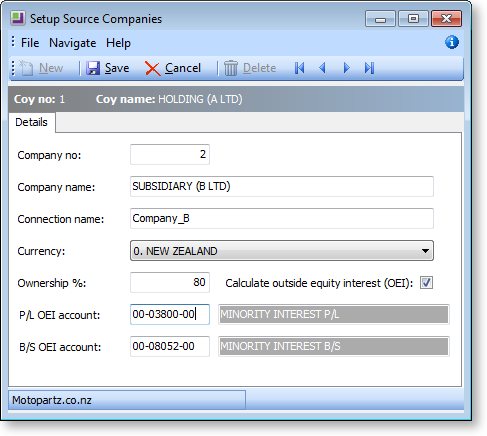This screenshot has width=487, height=436.
Task: Go to next record arrow
Action: coord(346,68)
